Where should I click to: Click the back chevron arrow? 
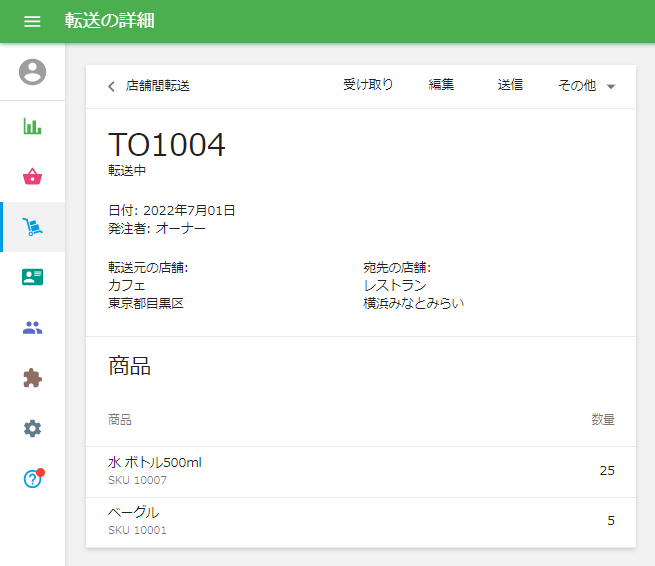click(111, 86)
